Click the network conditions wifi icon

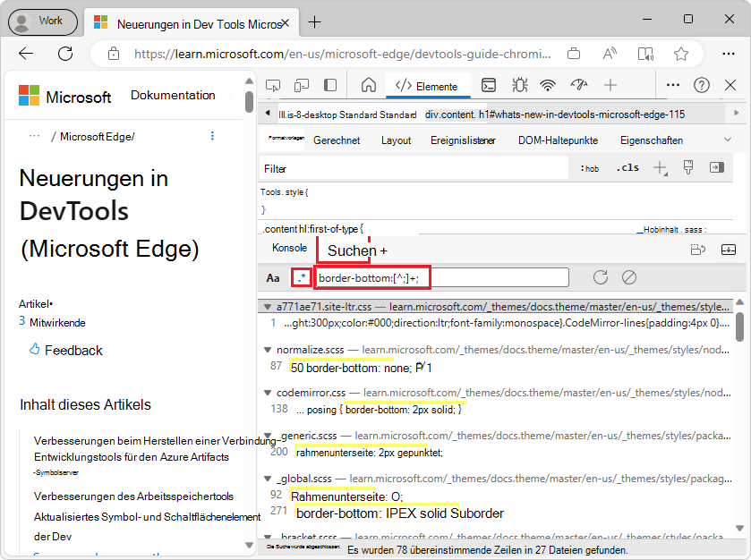[547, 84]
